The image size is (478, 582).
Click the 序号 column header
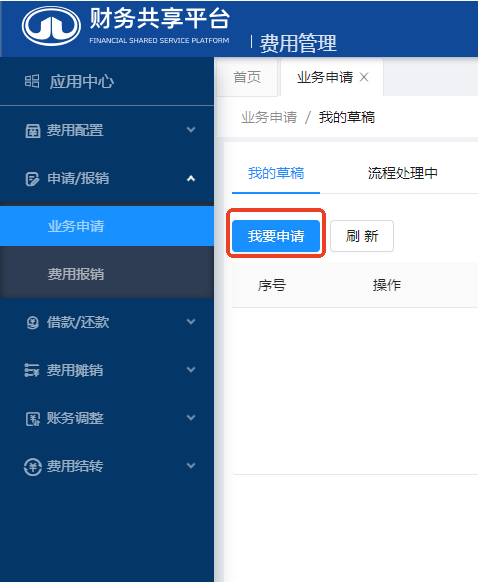(x=272, y=285)
